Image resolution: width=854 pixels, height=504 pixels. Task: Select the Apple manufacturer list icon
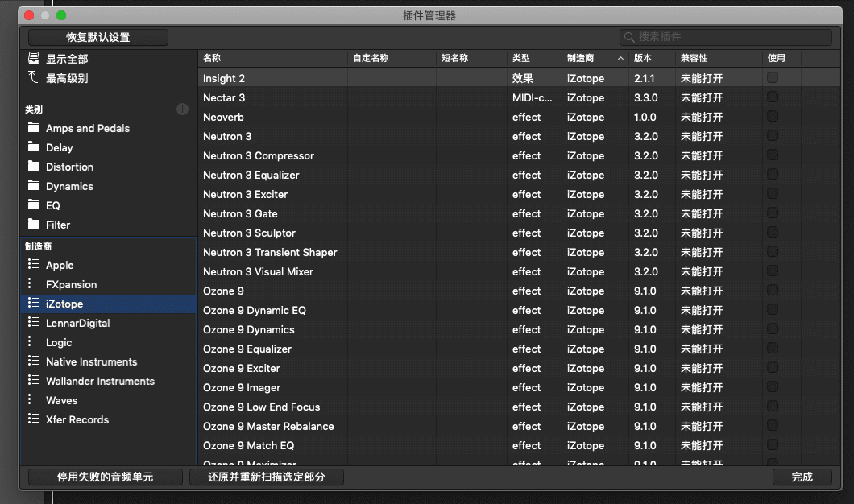[34, 265]
